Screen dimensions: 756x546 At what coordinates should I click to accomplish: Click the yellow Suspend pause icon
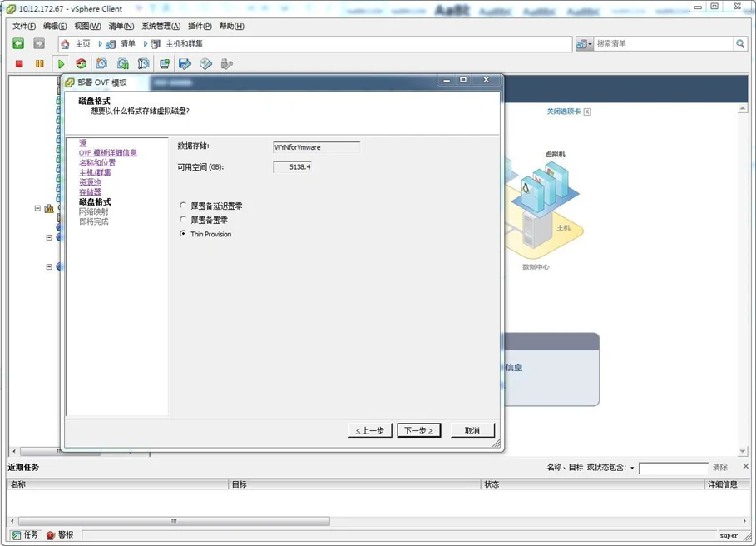click(40, 63)
